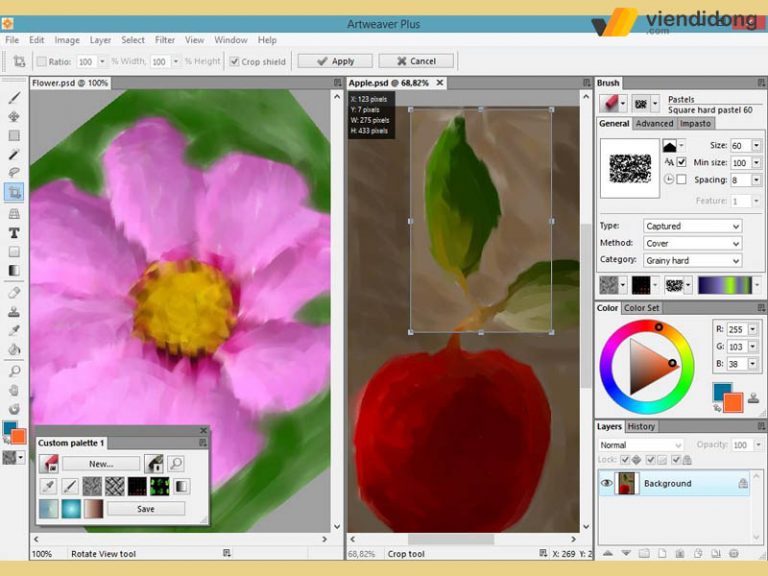Choose the Lasso selection tool

pyautogui.click(x=14, y=174)
